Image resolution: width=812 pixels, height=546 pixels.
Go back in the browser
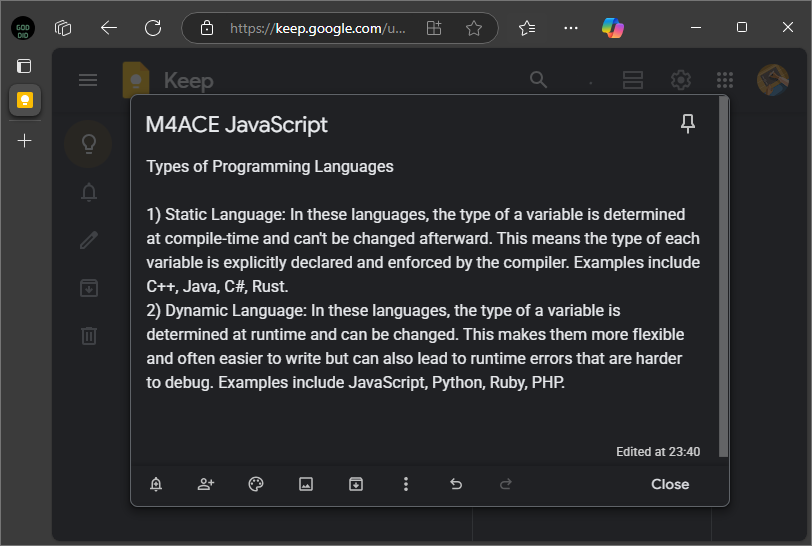(x=109, y=28)
